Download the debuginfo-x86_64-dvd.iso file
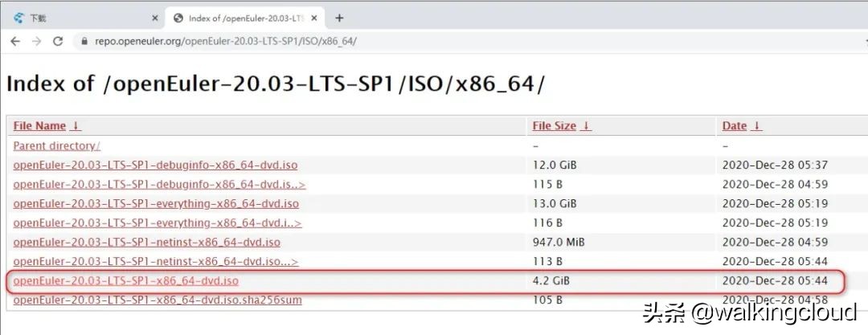 pos(155,165)
